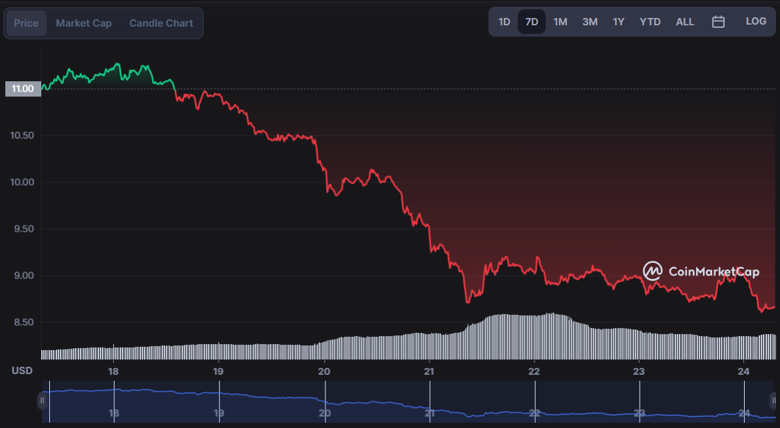This screenshot has width=780, height=428.
Task: Click the 11.00 price marker label
Action: coord(21,89)
